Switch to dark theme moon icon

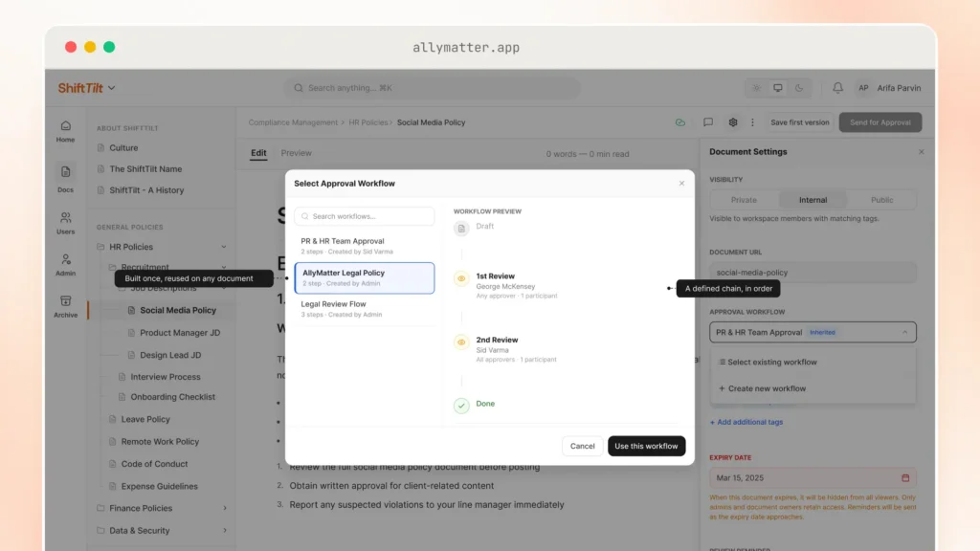pyautogui.click(x=799, y=88)
